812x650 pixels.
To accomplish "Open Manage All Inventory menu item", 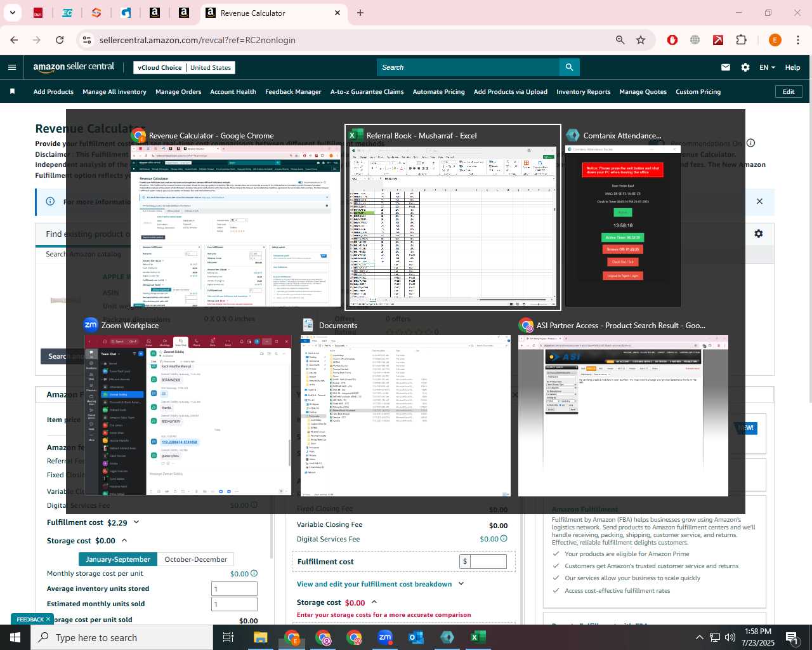I will click(114, 91).
